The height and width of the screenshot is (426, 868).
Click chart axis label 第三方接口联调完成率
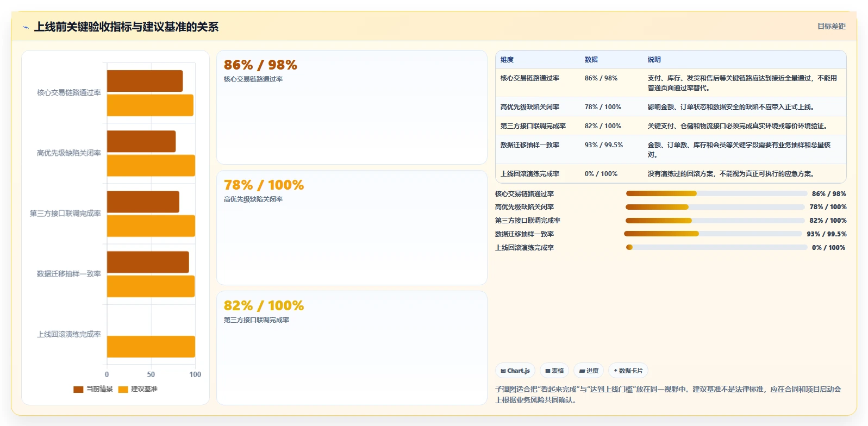pyautogui.click(x=65, y=214)
